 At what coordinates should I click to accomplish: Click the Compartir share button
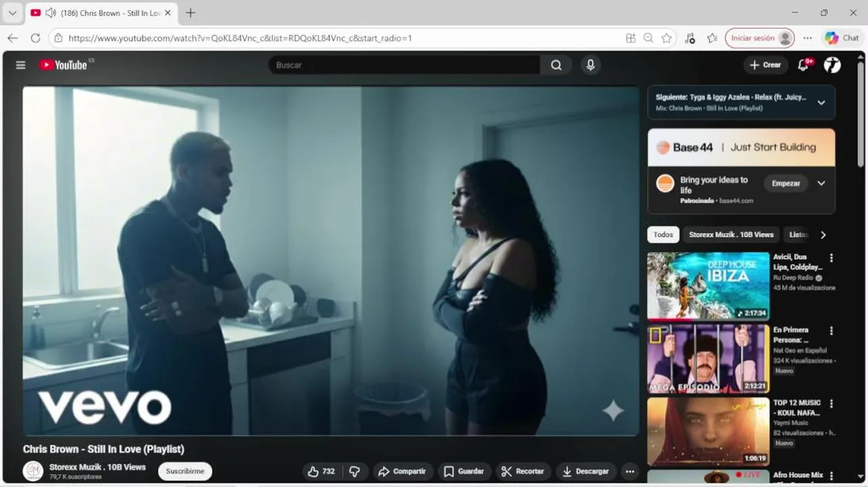pos(402,471)
